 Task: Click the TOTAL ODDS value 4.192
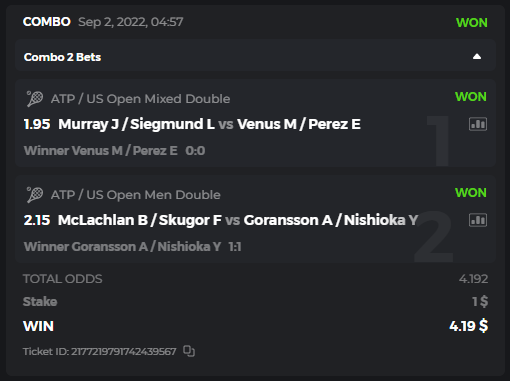(x=473, y=279)
